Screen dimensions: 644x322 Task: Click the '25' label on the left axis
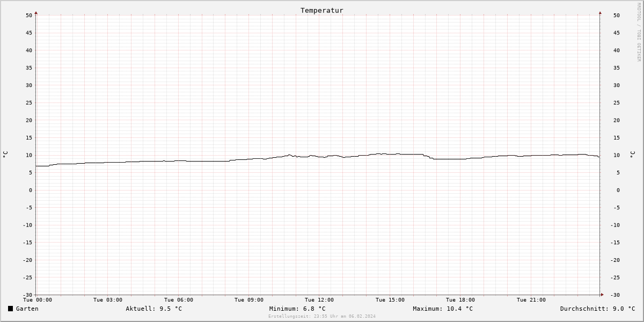[x=29, y=103]
